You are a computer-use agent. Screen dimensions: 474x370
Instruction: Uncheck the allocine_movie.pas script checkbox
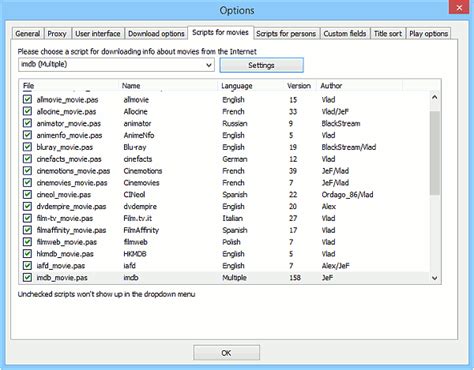tap(27, 111)
